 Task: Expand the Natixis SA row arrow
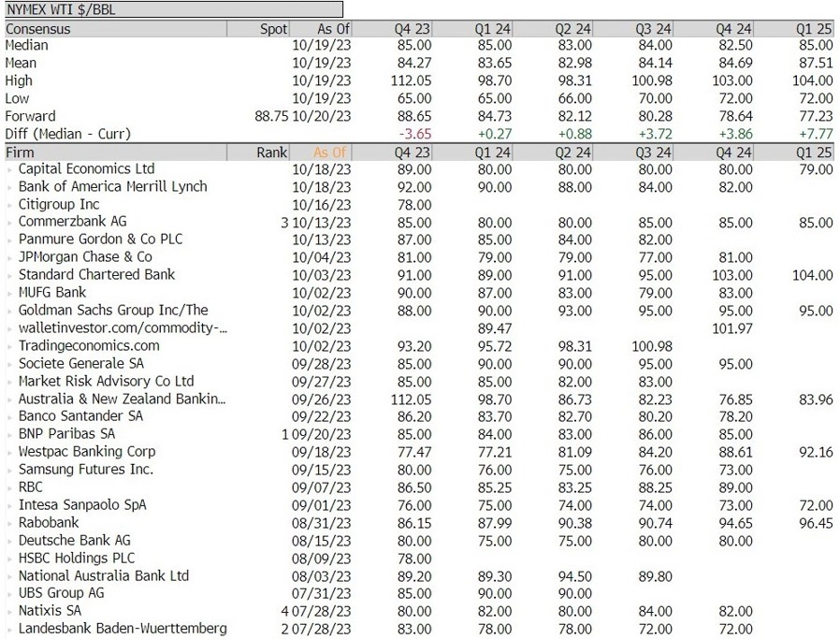coord(9,612)
